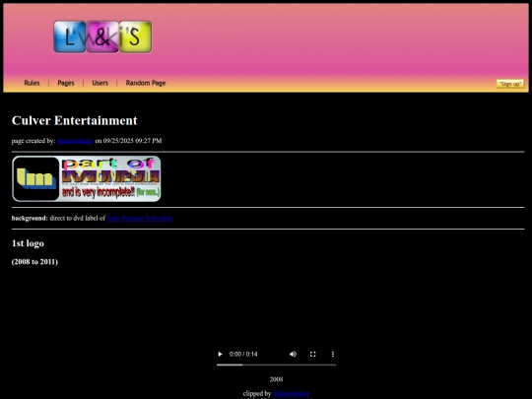Click the L'&'S site logo
This screenshot has width=532, height=399.
click(102, 36)
